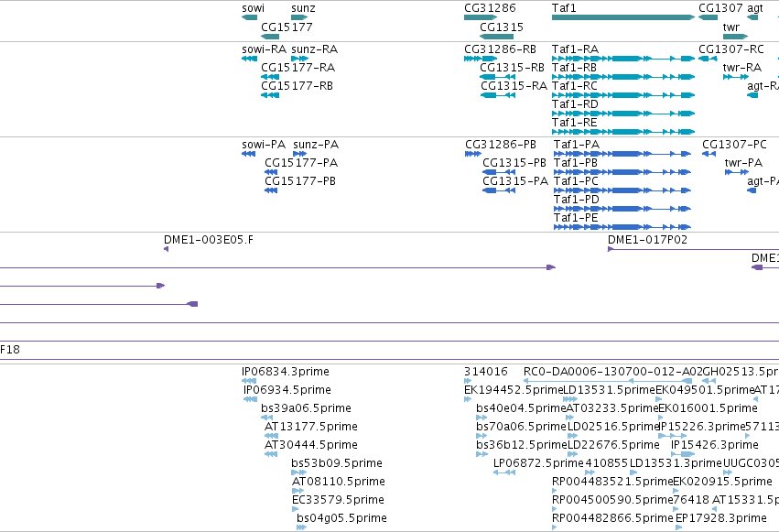The width and height of the screenshot is (779, 532).
Task: Select the bs04g05.5prime EST
Action: pyautogui.click(x=301, y=527)
